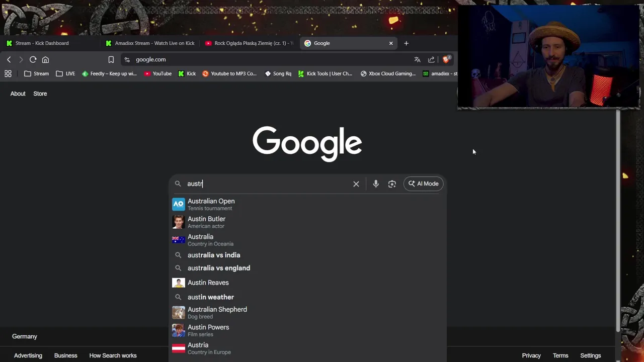Click the Australian flag thumbnail

pyautogui.click(x=179, y=240)
